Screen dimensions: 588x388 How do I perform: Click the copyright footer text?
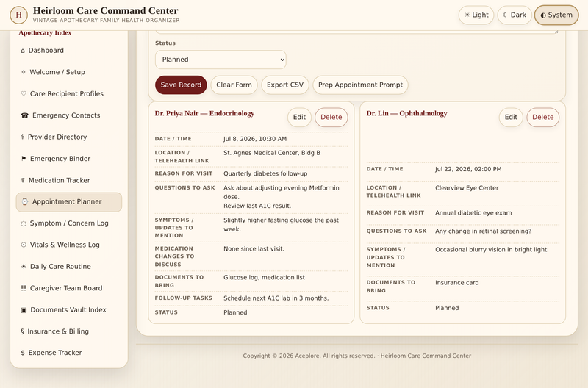pyautogui.click(x=356, y=356)
